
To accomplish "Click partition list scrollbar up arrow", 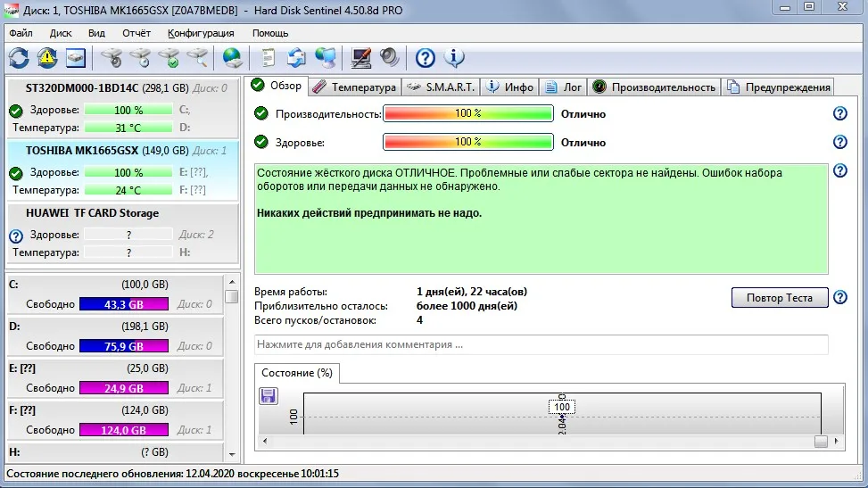I will (x=232, y=282).
